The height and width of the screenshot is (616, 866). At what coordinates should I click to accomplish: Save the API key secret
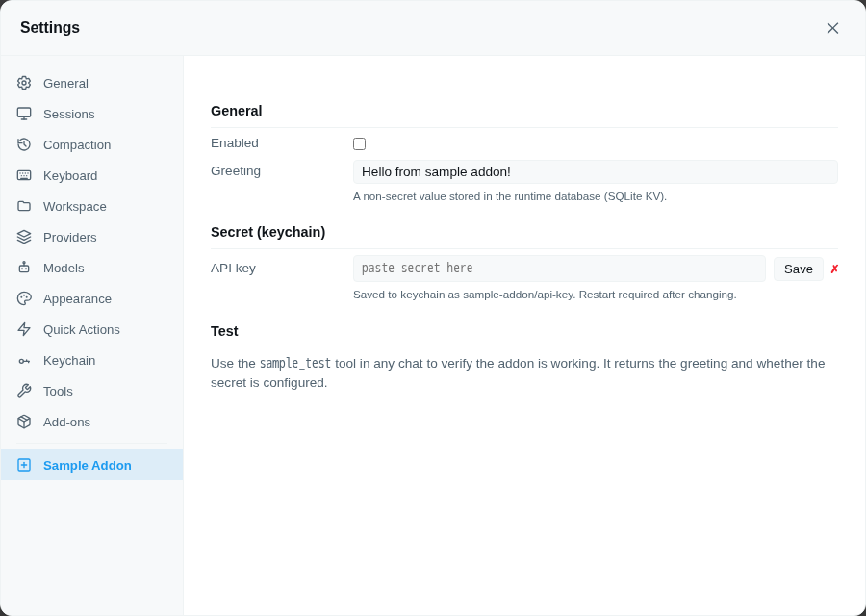(798, 269)
